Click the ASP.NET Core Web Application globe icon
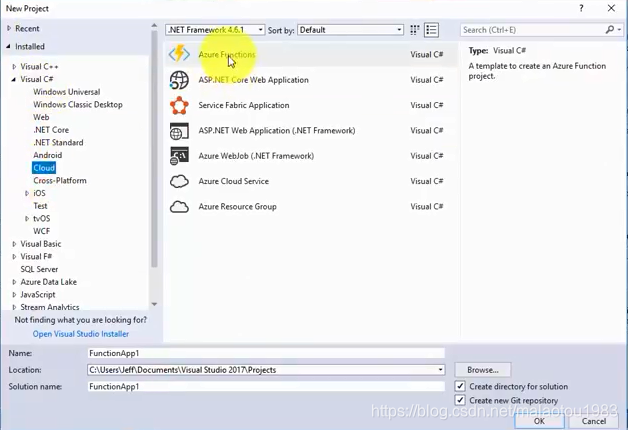This screenshot has width=628, height=430. pyautogui.click(x=179, y=80)
